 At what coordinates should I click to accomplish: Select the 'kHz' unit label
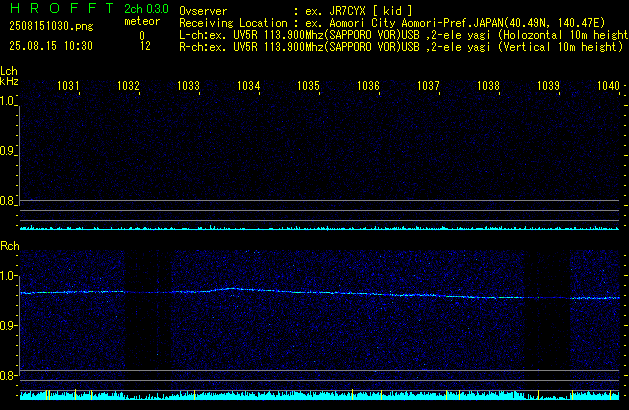[x=9, y=81]
